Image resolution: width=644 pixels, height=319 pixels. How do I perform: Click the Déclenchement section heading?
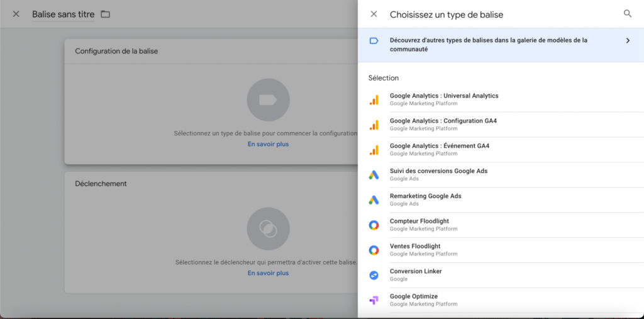(x=101, y=184)
